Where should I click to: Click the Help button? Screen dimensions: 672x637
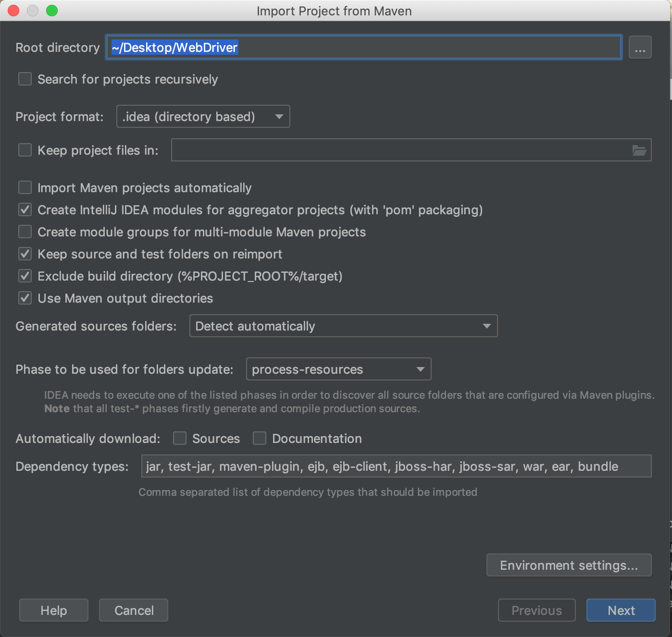pos(54,610)
